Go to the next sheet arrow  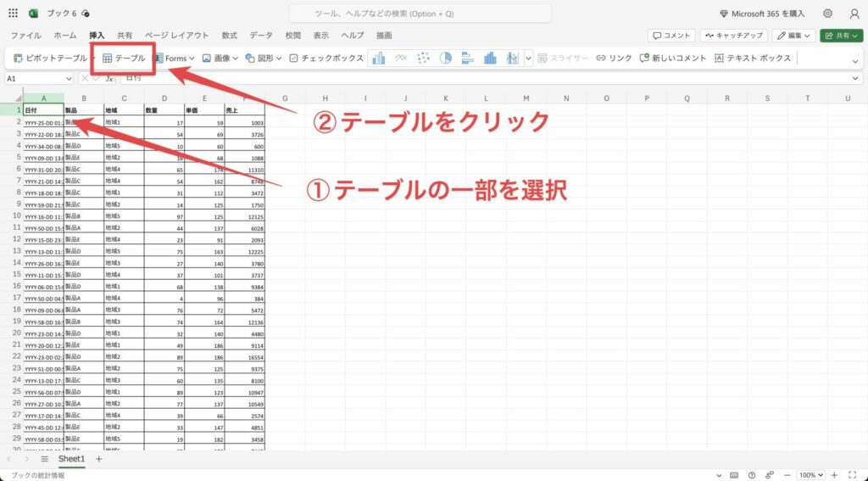tap(26, 459)
